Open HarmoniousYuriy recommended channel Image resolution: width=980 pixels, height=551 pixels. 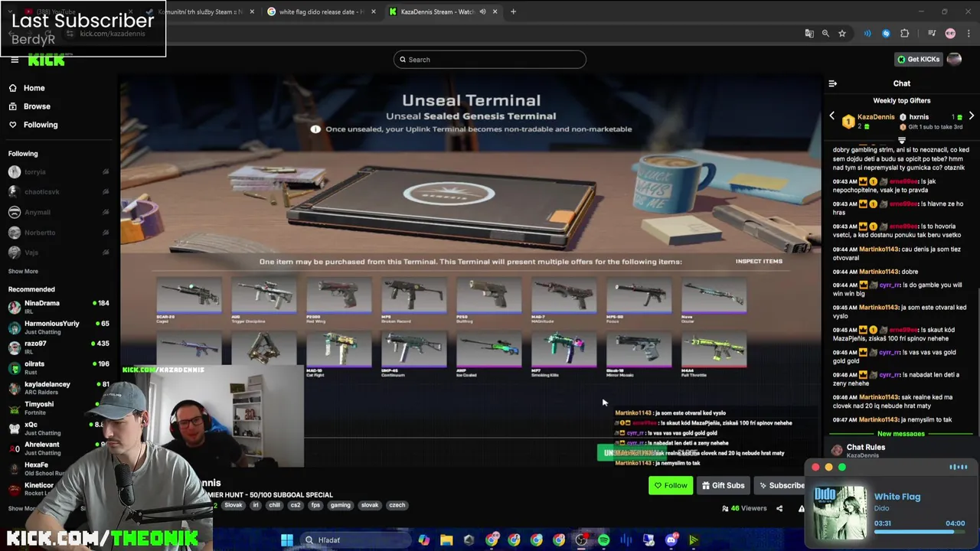click(58, 328)
